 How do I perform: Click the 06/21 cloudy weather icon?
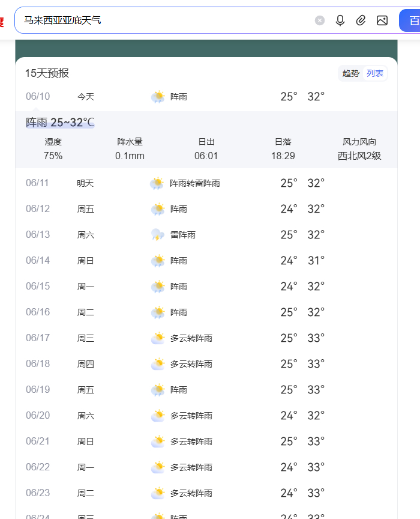tap(158, 442)
